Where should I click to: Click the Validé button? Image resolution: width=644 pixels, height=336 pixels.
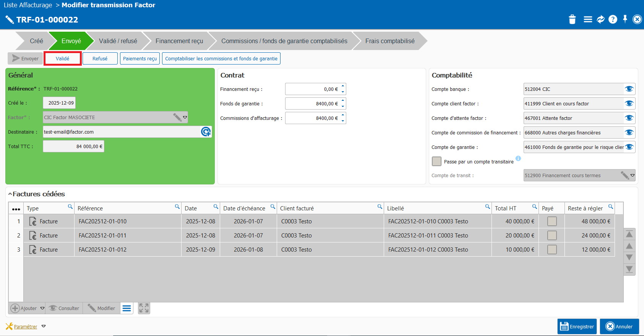63,58
